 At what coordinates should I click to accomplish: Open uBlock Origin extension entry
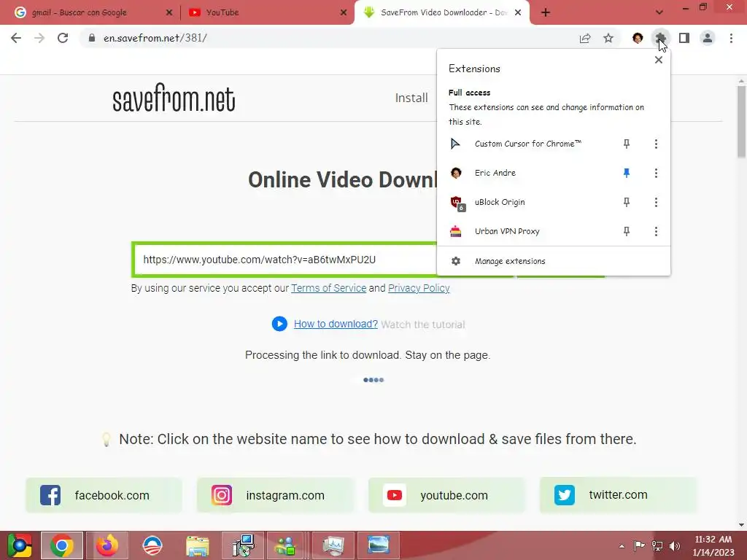click(500, 202)
